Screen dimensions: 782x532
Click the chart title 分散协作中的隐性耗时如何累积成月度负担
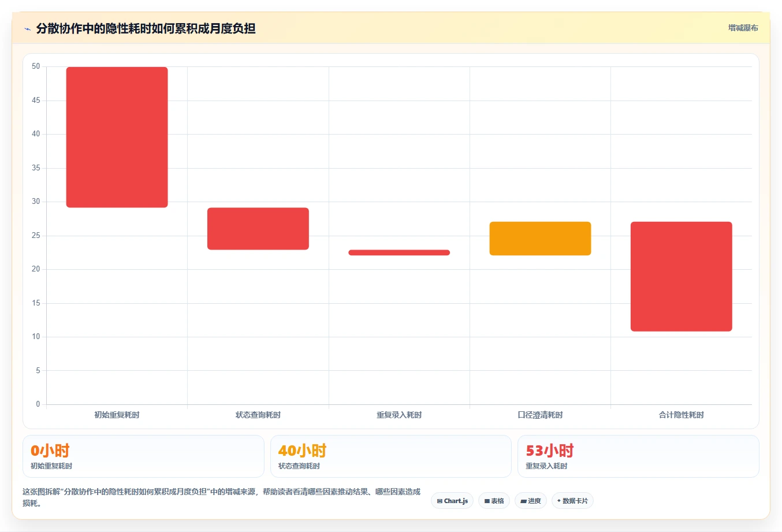[146, 28]
